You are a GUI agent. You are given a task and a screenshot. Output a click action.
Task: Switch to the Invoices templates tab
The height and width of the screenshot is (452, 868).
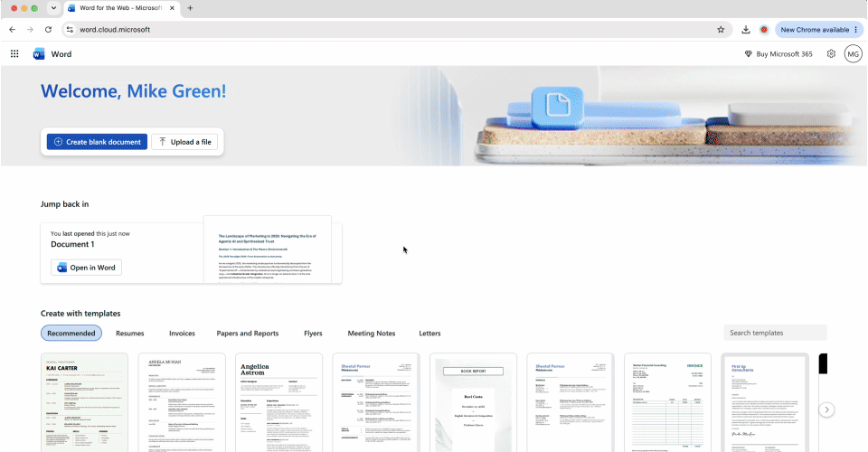(182, 333)
